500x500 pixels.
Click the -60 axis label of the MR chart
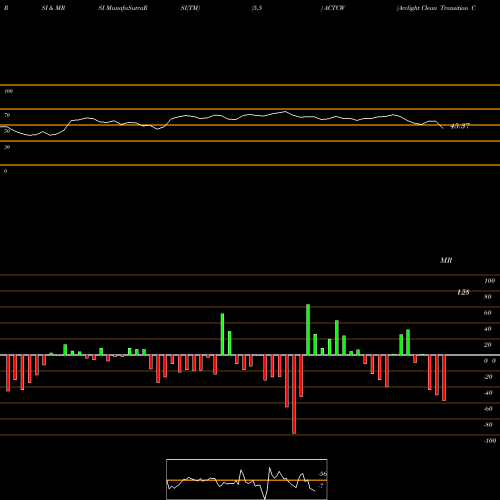click(487, 409)
